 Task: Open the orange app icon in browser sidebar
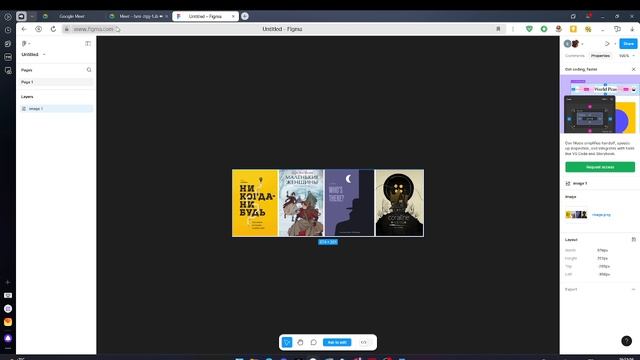pos(8,322)
